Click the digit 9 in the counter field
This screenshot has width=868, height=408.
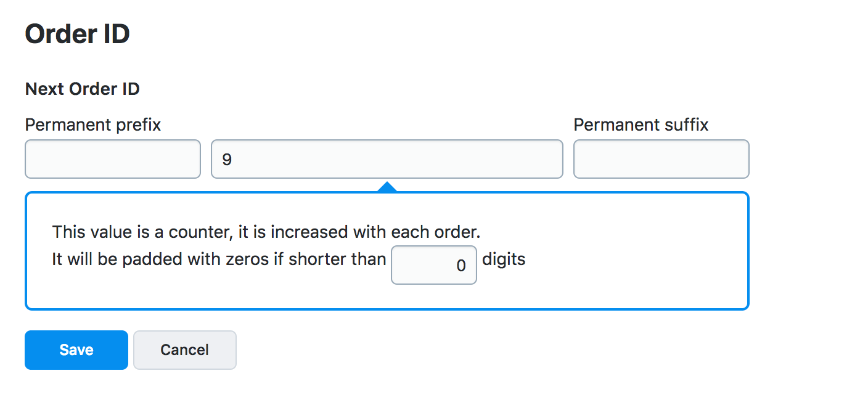pos(227,160)
